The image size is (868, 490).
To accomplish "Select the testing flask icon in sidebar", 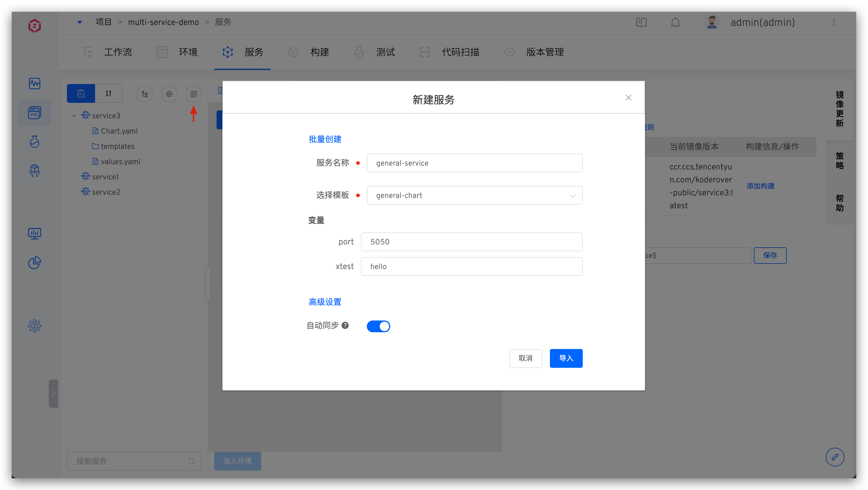I will (x=35, y=142).
